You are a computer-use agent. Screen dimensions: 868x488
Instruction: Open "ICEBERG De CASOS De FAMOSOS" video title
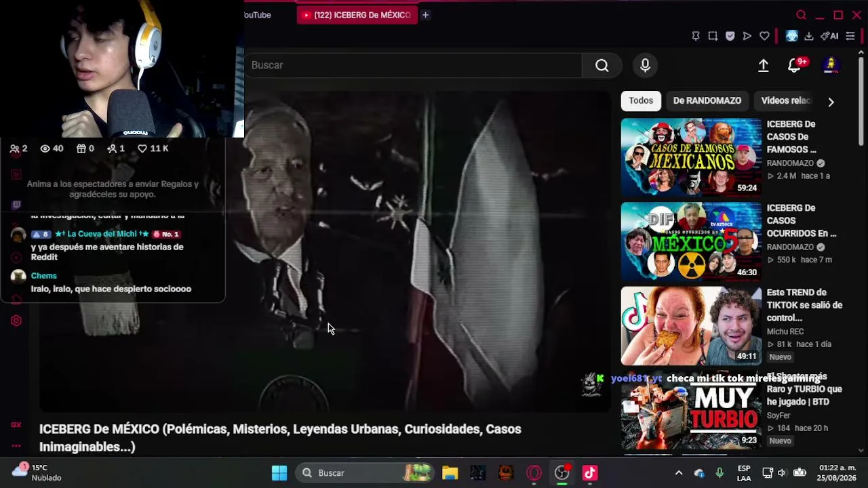click(791, 137)
